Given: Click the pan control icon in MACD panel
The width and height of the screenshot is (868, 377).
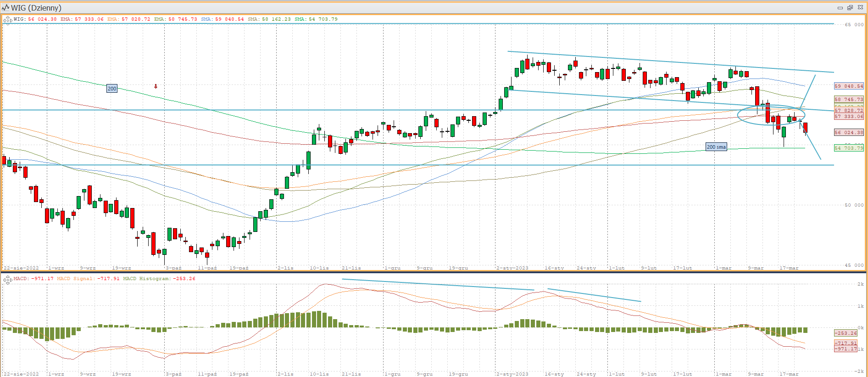Looking at the screenshot, I should pyautogui.click(x=7, y=279).
